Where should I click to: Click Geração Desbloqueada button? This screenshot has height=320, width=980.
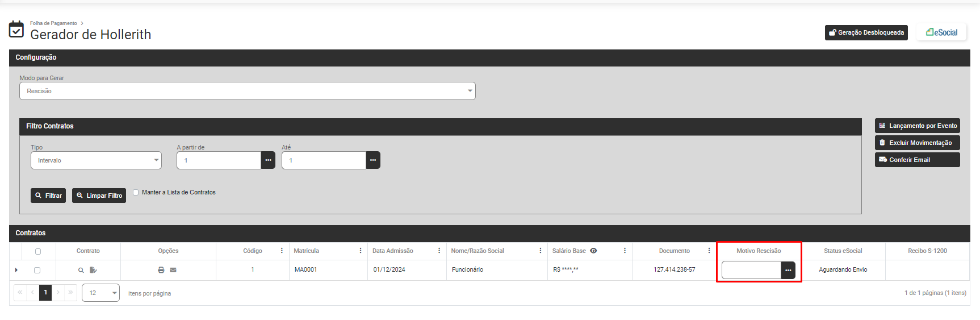click(866, 32)
